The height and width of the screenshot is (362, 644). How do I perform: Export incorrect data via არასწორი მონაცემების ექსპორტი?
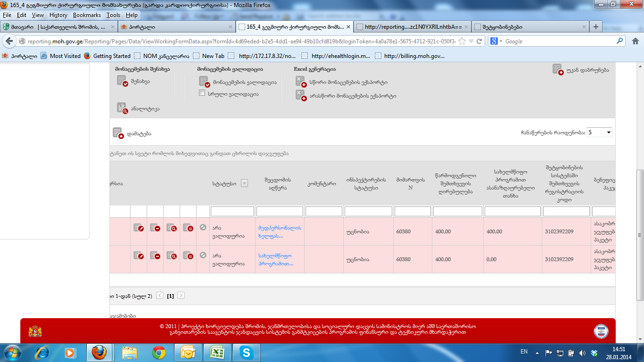[301, 96]
